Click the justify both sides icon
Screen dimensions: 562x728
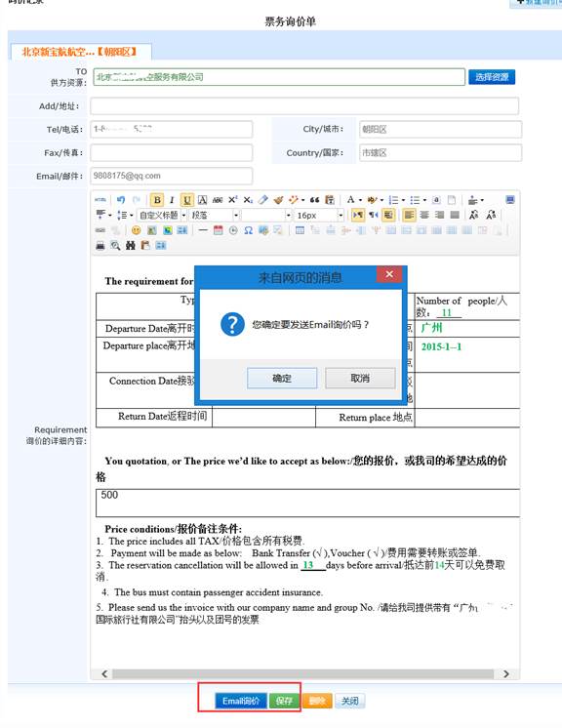click(x=455, y=215)
